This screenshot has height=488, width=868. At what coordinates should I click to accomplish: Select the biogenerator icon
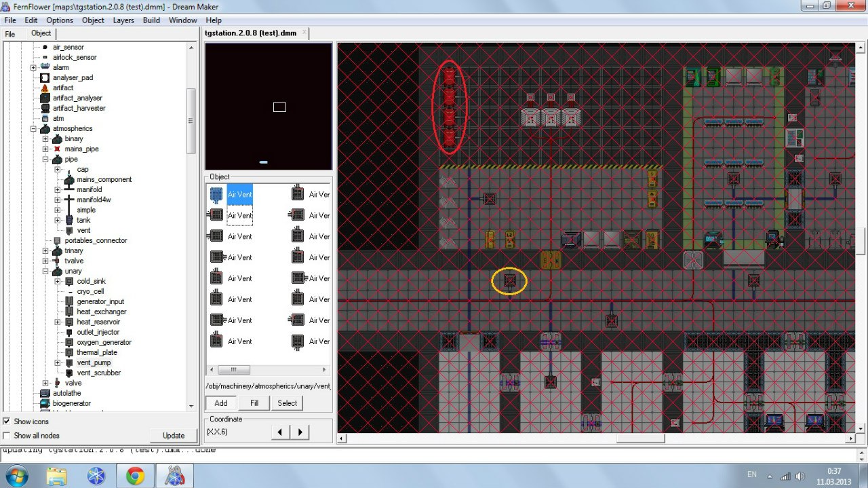click(45, 404)
